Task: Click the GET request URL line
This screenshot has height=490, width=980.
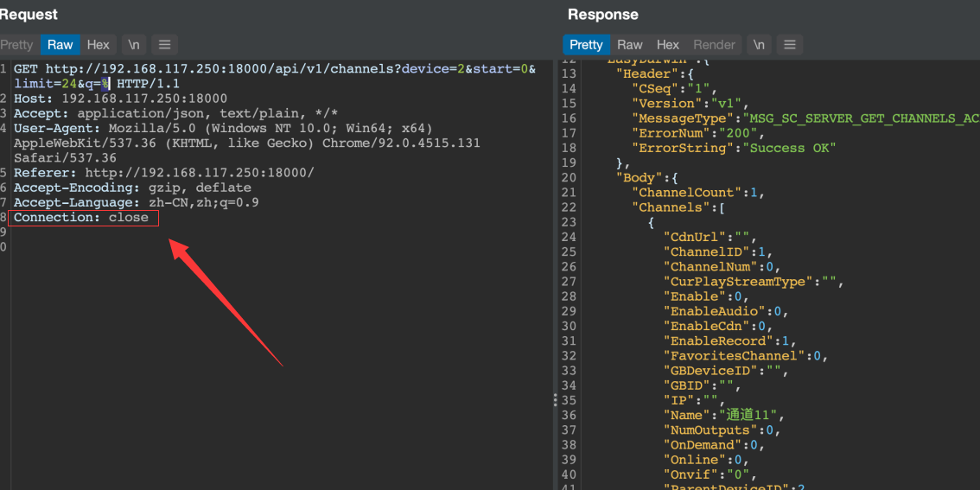Action: 259,69
